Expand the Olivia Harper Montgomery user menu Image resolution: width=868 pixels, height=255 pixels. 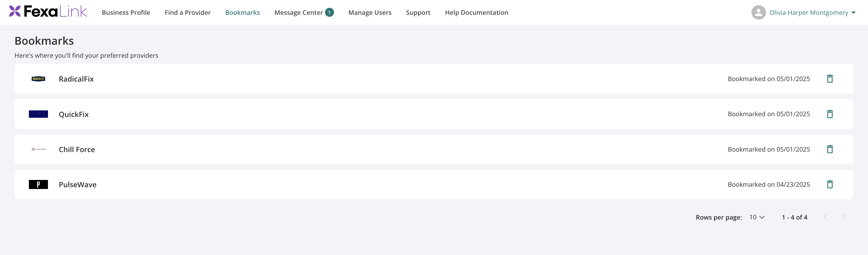853,13
